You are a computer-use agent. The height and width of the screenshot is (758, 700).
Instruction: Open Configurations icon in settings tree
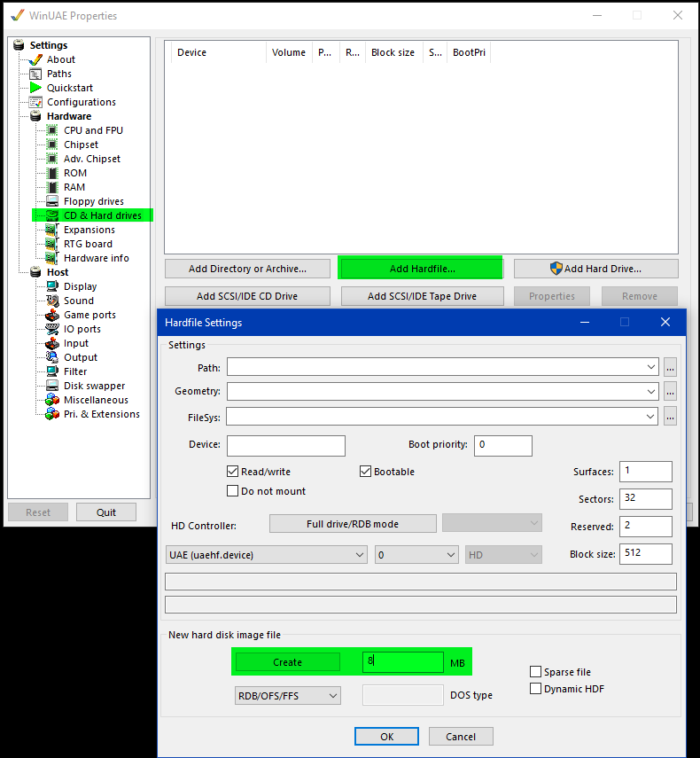(x=35, y=102)
